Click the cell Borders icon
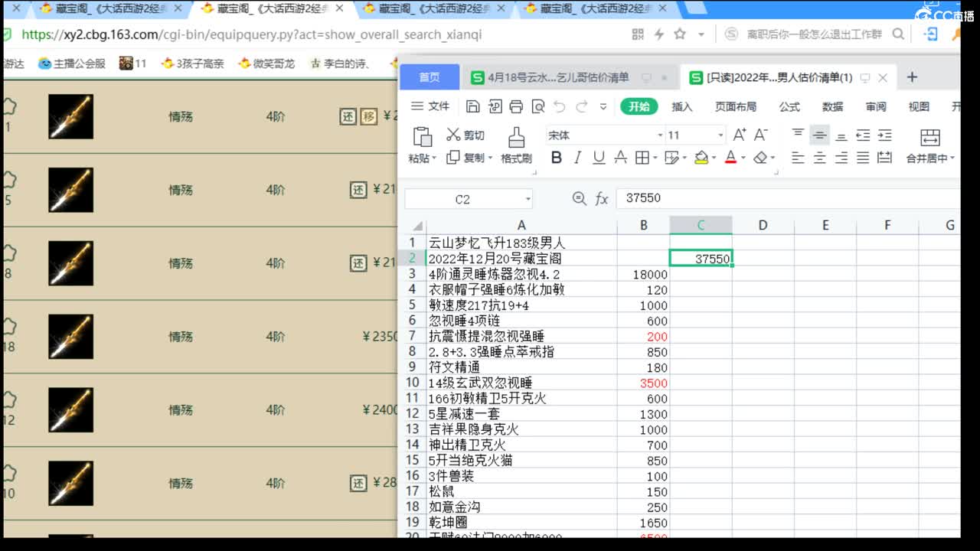 642,158
